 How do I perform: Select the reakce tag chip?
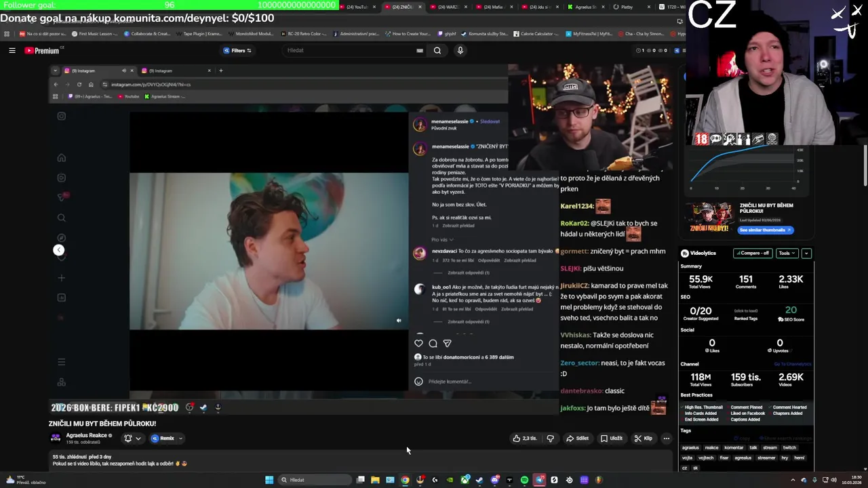point(711,447)
